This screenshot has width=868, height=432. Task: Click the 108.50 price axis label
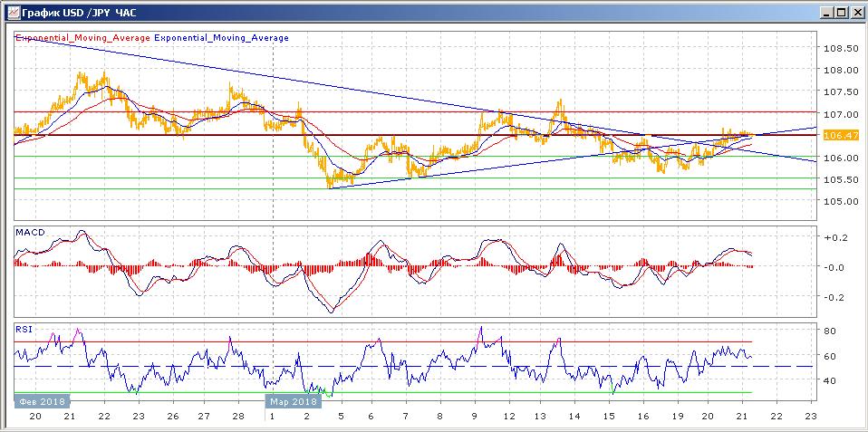coord(842,48)
